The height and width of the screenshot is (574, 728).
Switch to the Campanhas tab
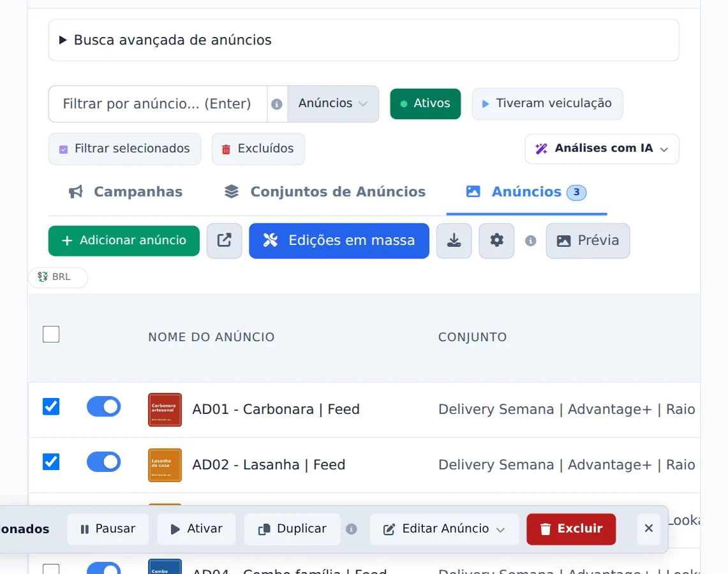[x=125, y=191]
